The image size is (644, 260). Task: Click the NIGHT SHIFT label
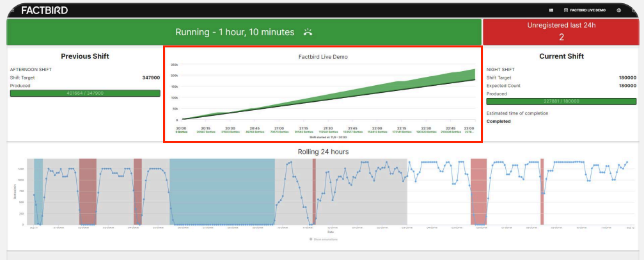500,70
